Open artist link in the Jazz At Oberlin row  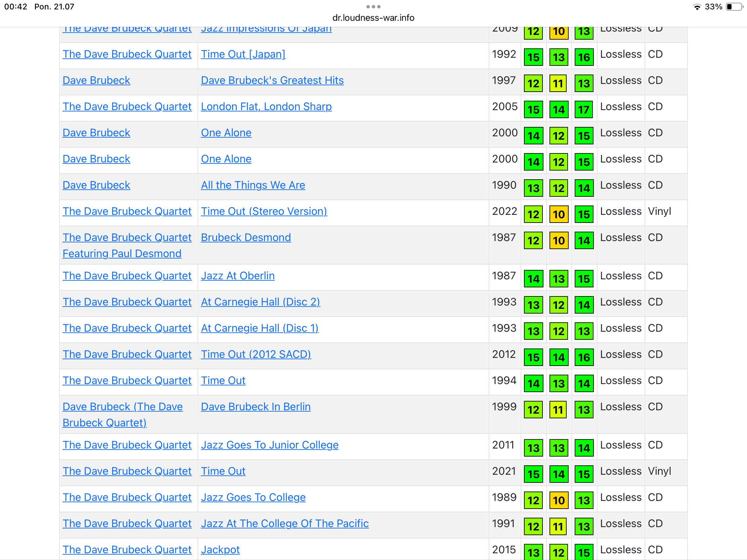click(x=127, y=276)
